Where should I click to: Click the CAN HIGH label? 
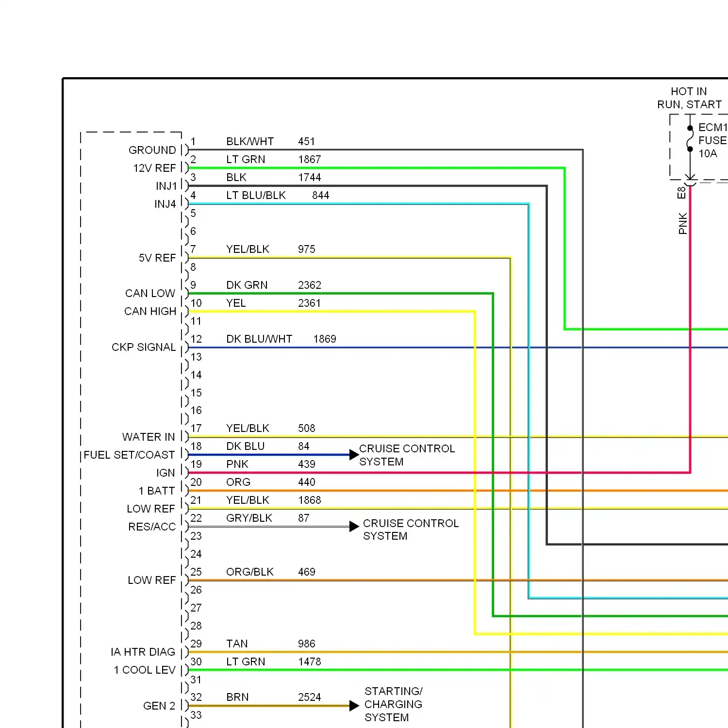point(150,312)
